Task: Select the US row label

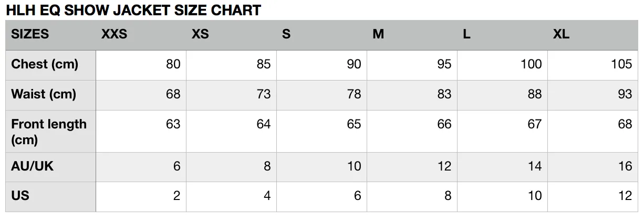Action: (20, 196)
